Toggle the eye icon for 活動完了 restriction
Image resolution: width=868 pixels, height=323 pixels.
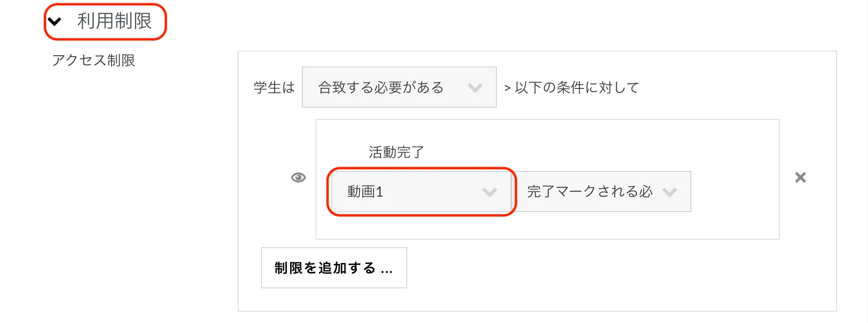[298, 177]
